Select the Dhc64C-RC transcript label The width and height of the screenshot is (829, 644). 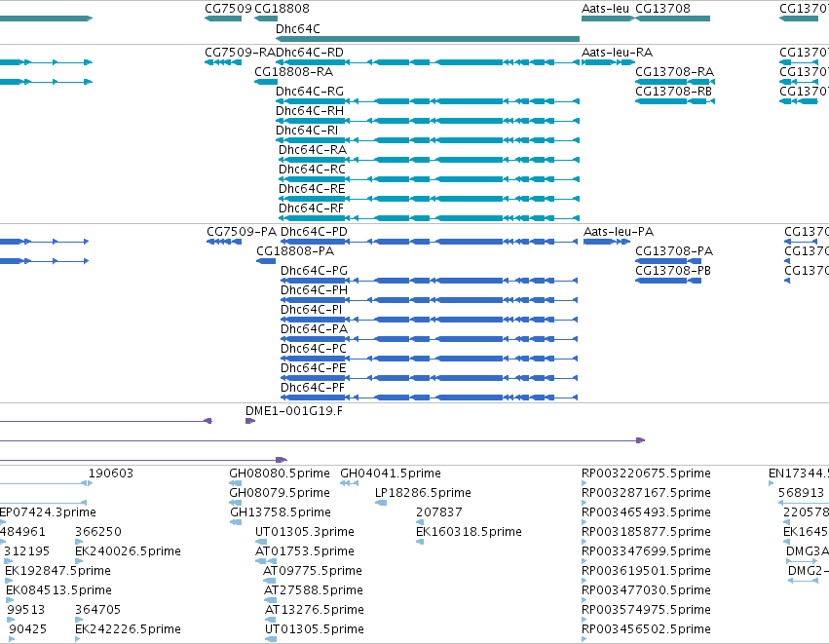pyautogui.click(x=312, y=170)
